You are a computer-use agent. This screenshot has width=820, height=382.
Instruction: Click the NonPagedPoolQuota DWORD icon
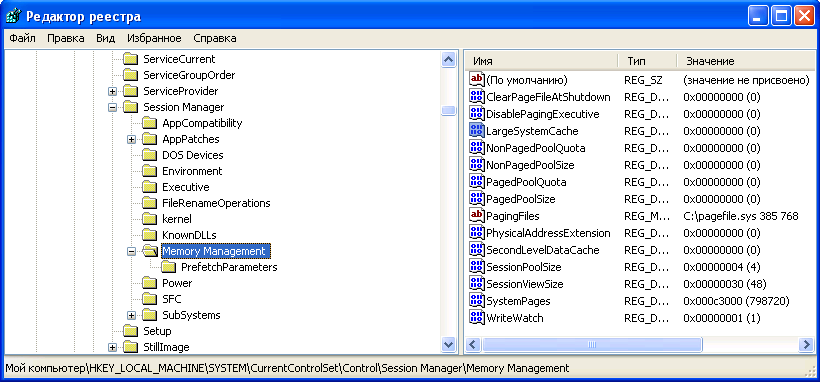tap(476, 148)
